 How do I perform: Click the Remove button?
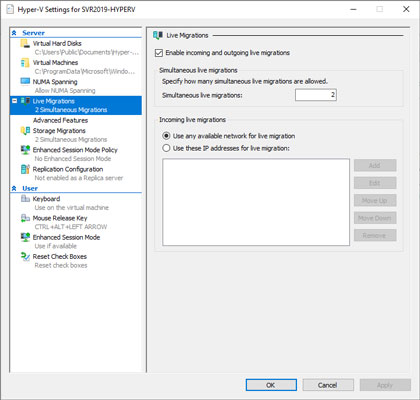375,235
